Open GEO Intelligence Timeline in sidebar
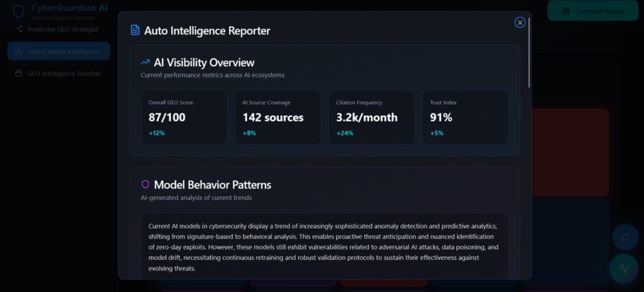Viewport: 644px width, 292px height. [59, 74]
